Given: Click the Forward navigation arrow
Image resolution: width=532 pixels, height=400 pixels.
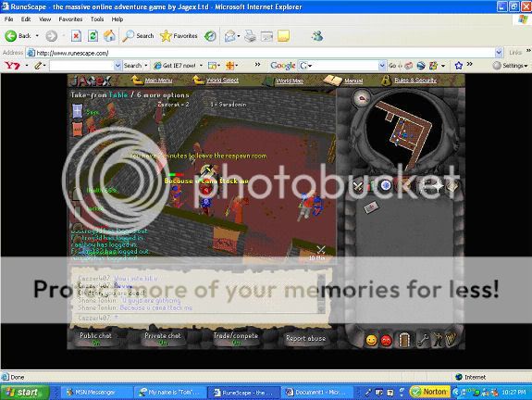Looking at the screenshot, I should pyautogui.click(x=51, y=36).
